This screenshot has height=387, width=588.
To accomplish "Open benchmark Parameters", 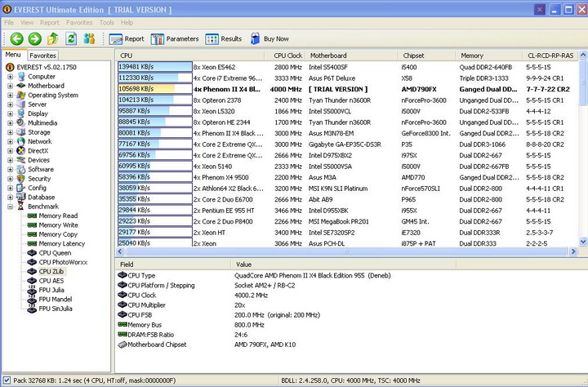I will (x=175, y=39).
